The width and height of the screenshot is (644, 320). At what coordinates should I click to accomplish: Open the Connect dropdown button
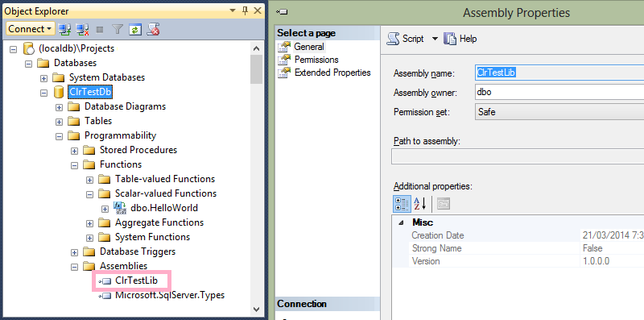[x=30, y=29]
